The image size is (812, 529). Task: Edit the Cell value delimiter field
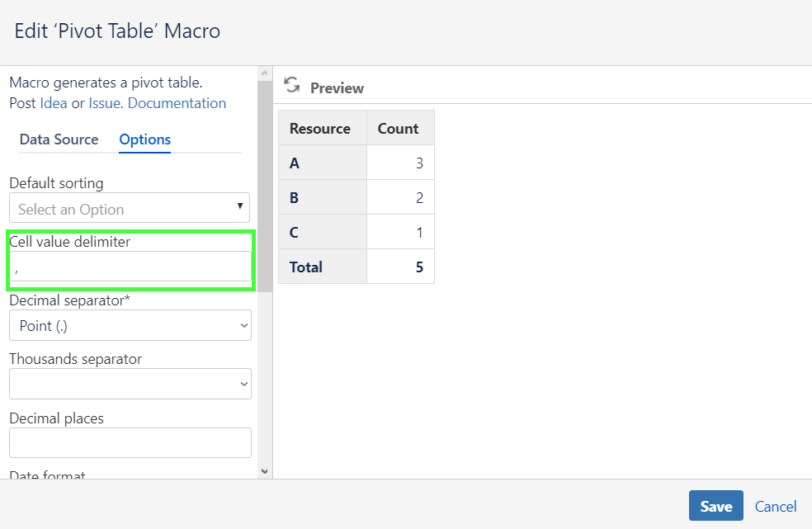pyautogui.click(x=130, y=267)
